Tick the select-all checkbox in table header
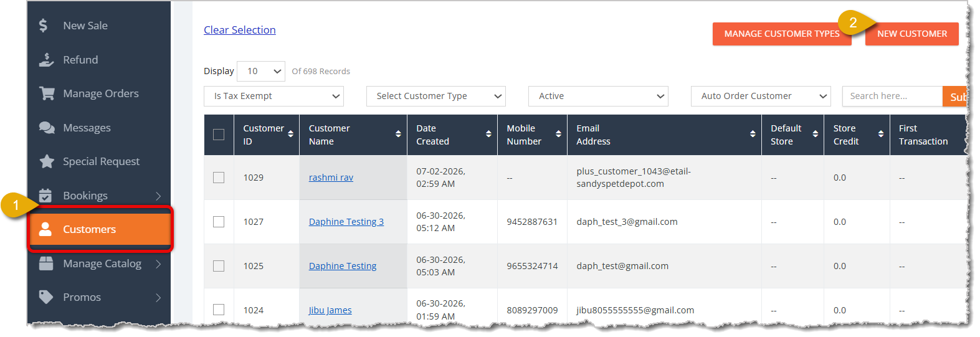The height and width of the screenshot is (337, 980). (x=219, y=135)
